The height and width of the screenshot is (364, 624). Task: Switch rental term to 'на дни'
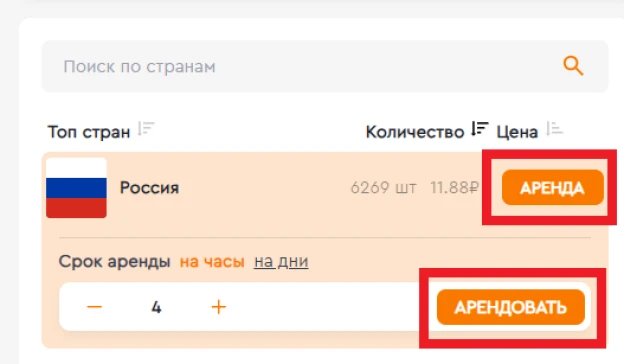(x=281, y=262)
